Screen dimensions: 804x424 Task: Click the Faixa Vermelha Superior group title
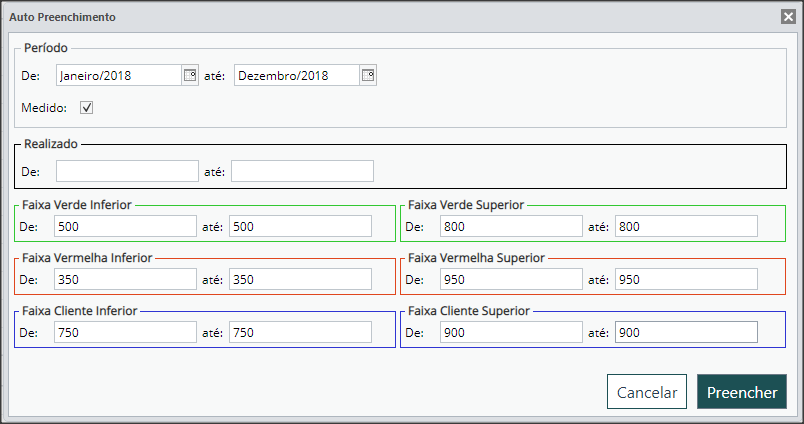pyautogui.click(x=476, y=257)
